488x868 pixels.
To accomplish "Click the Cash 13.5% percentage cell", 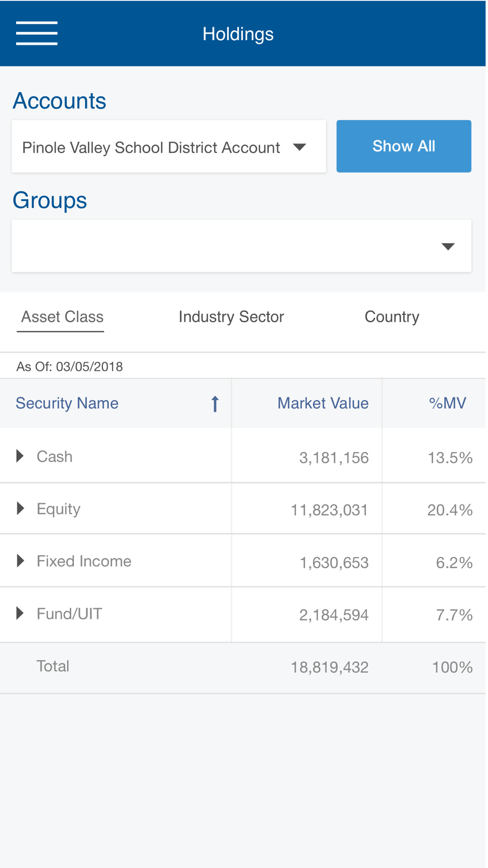I will click(x=450, y=458).
